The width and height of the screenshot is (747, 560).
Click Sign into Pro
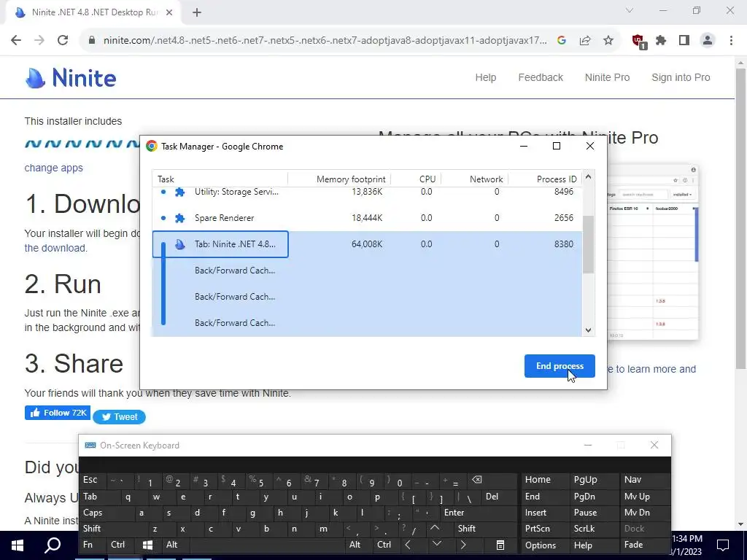coord(681,77)
